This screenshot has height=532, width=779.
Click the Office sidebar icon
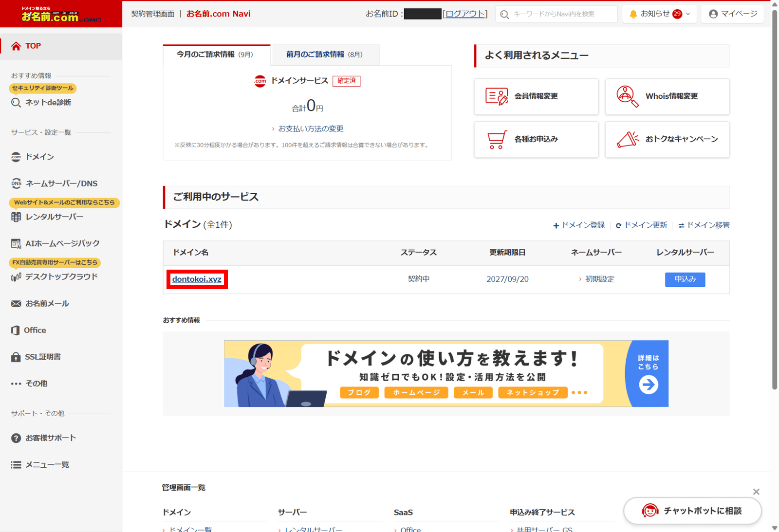15,330
